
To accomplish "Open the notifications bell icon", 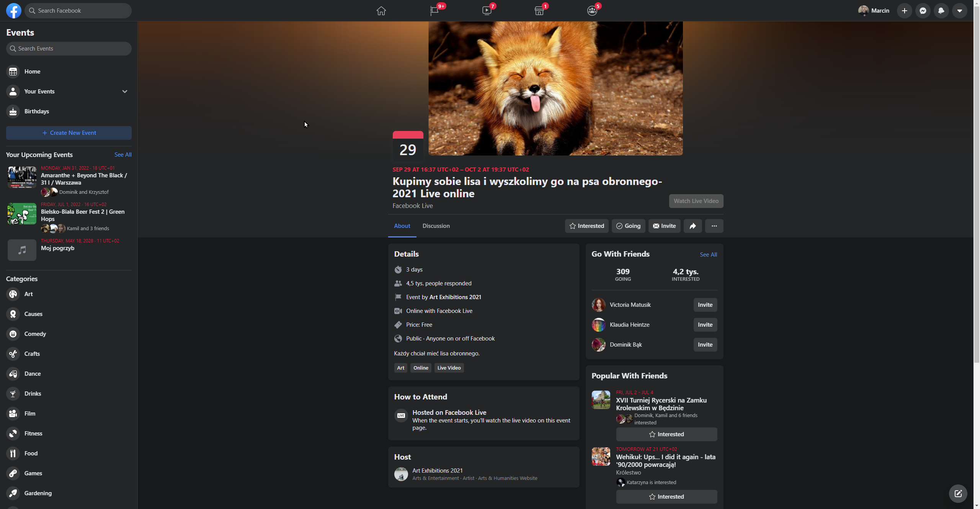I will [x=941, y=11].
